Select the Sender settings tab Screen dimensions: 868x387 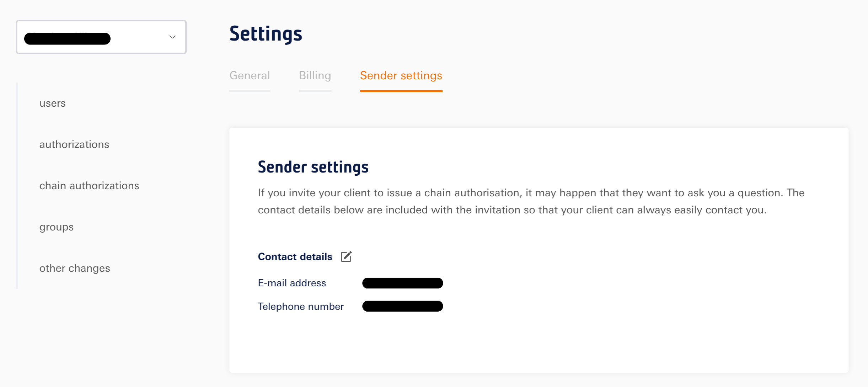(x=401, y=76)
